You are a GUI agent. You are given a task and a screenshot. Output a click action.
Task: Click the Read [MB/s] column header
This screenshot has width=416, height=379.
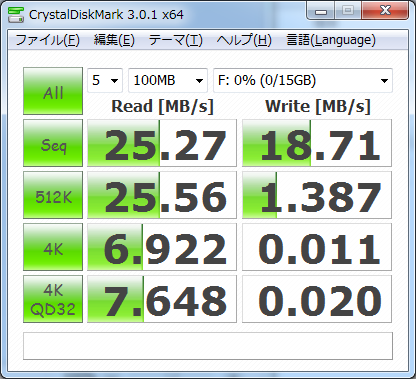pos(162,107)
